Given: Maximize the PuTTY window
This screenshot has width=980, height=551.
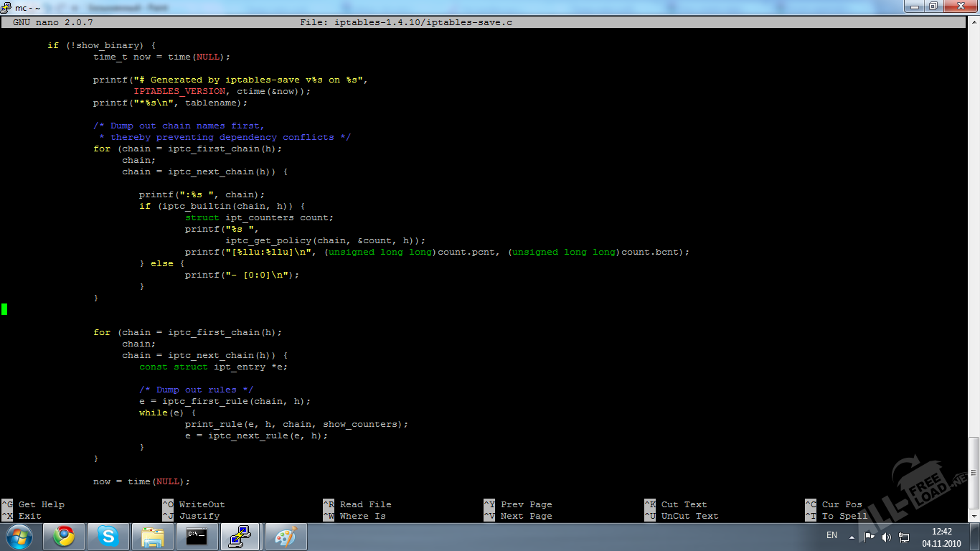Looking at the screenshot, I should click(933, 6).
